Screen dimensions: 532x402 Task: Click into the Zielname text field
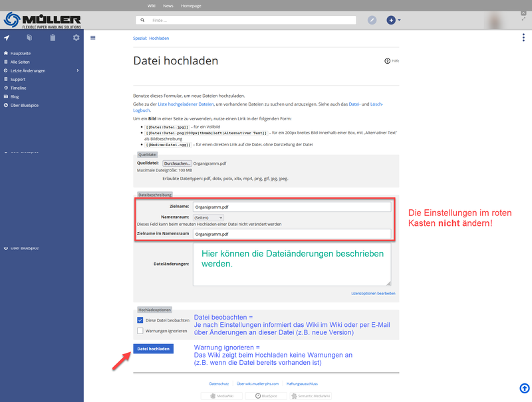click(291, 207)
